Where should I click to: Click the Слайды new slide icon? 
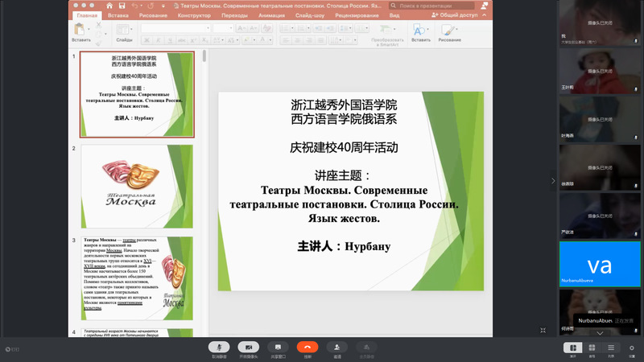122,29
